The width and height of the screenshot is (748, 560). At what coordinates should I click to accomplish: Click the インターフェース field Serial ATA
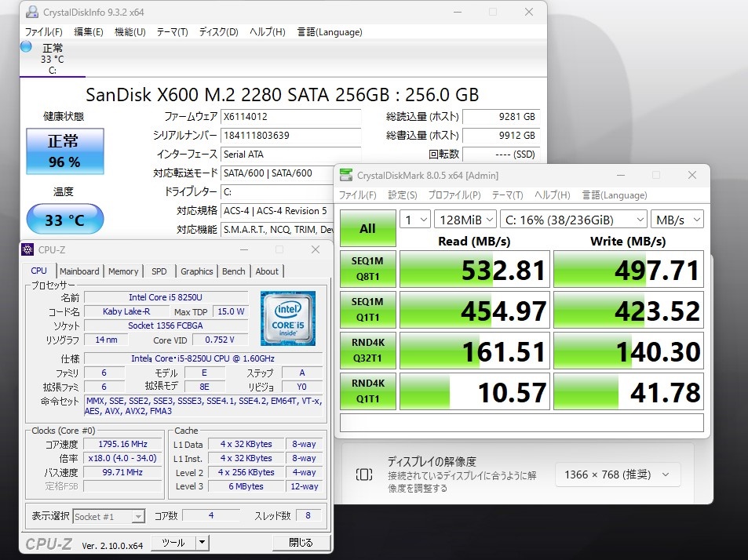coord(290,155)
